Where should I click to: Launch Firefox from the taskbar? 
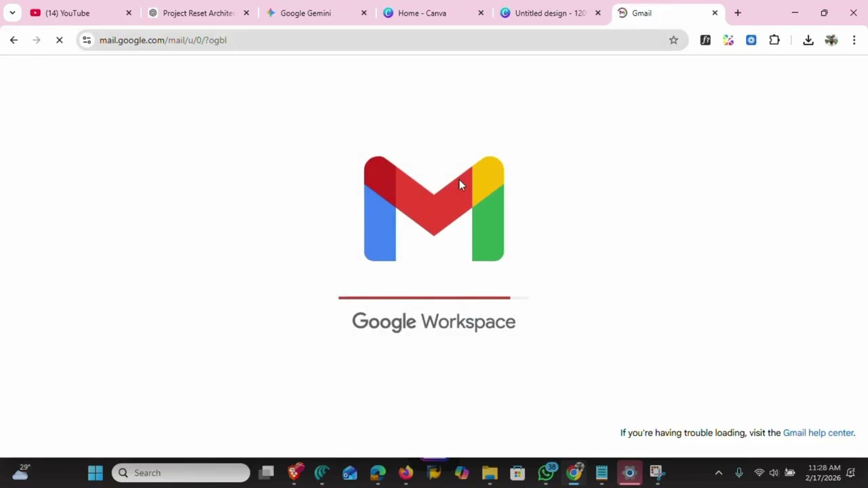pyautogui.click(x=406, y=472)
